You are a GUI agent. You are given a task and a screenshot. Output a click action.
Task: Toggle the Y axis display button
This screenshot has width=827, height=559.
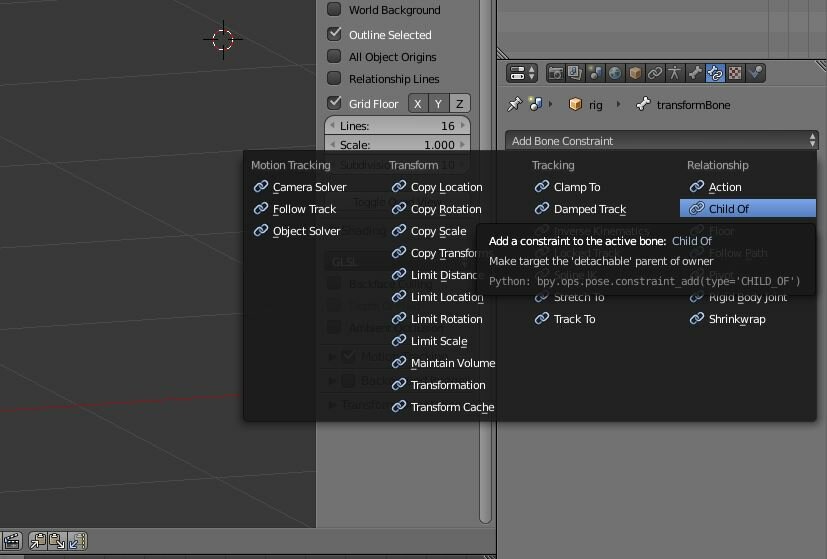(438, 104)
